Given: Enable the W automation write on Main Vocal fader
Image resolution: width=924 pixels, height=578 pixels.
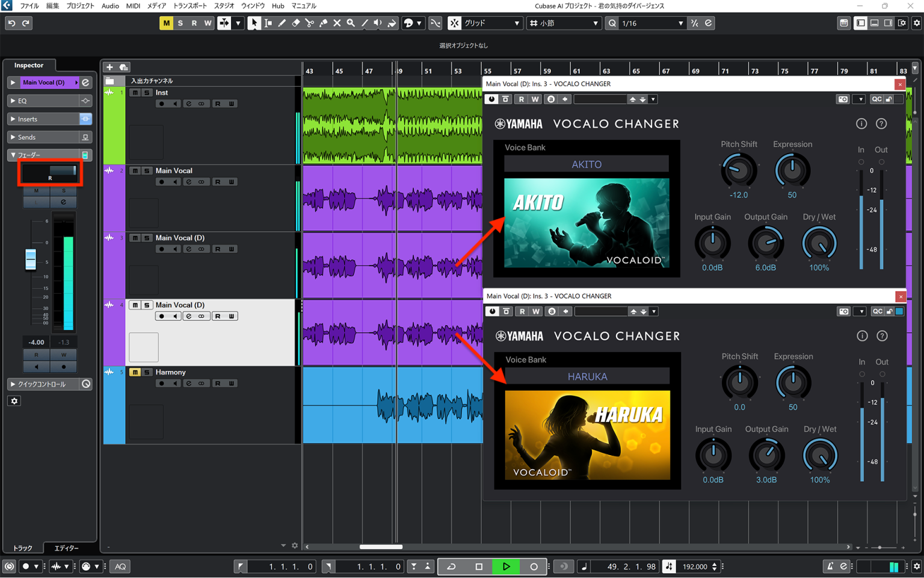Looking at the screenshot, I should click(x=64, y=355).
